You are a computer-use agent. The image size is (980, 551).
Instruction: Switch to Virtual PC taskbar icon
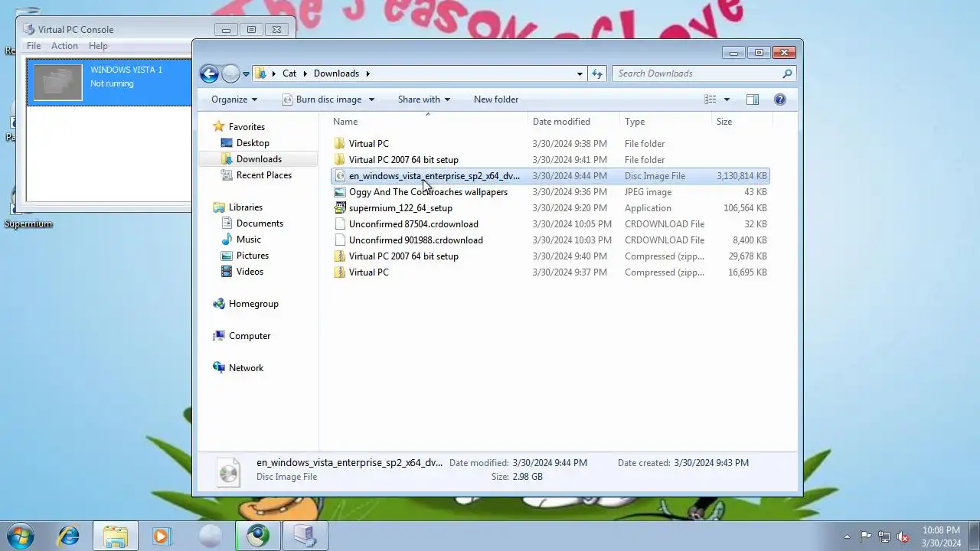[305, 536]
